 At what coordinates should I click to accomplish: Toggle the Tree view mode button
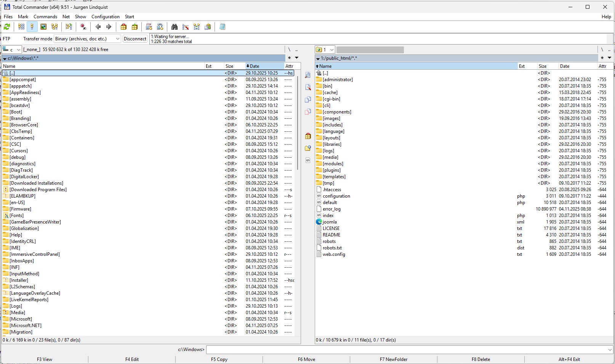[54, 27]
